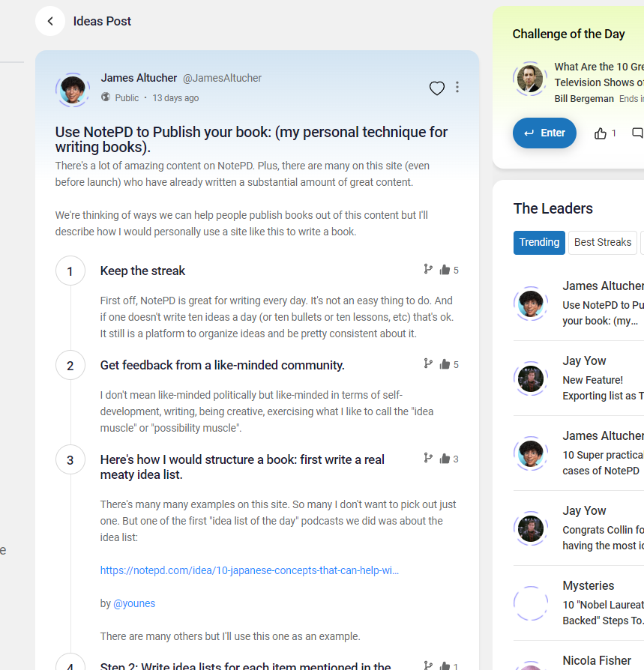Image resolution: width=644 pixels, height=670 pixels.
Task: Click the Get feedback from a like-minded community heading
Action: [x=222, y=365]
